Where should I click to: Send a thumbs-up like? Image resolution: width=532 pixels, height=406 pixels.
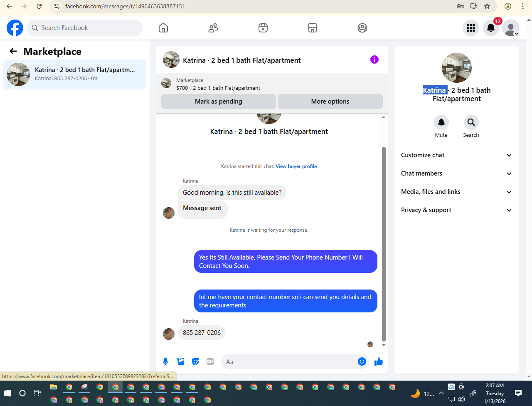coord(379,361)
